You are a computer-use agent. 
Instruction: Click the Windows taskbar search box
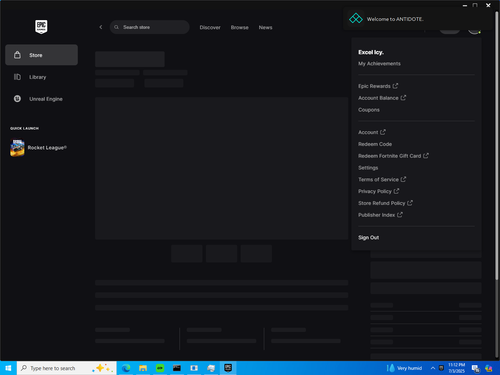[x=67, y=368]
